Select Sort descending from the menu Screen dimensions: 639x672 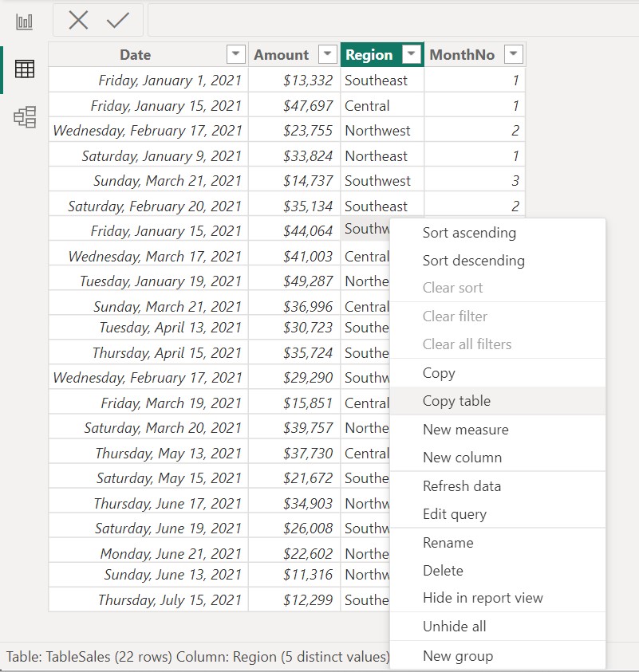474,261
